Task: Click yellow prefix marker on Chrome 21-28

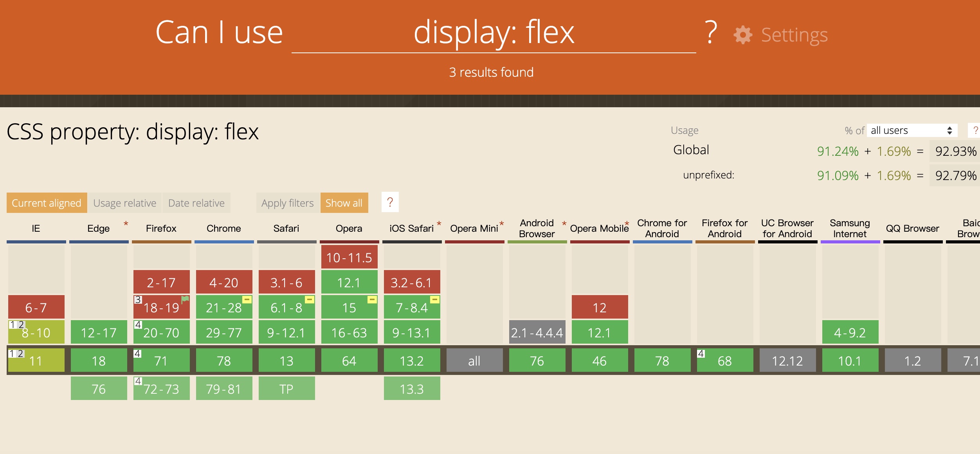Action: click(247, 300)
